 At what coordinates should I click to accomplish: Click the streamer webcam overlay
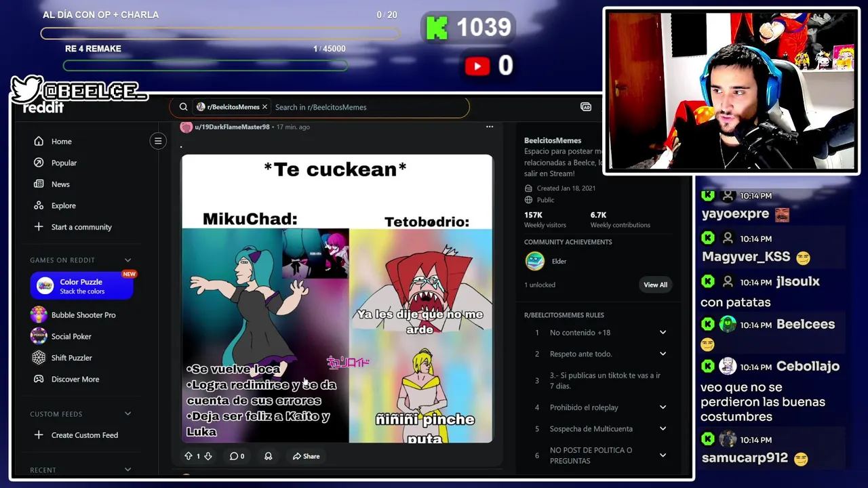coord(731,91)
